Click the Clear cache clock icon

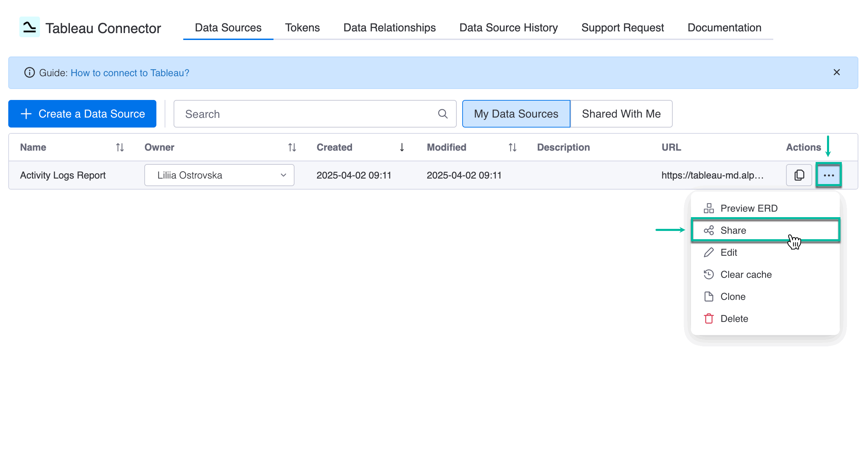coord(709,274)
